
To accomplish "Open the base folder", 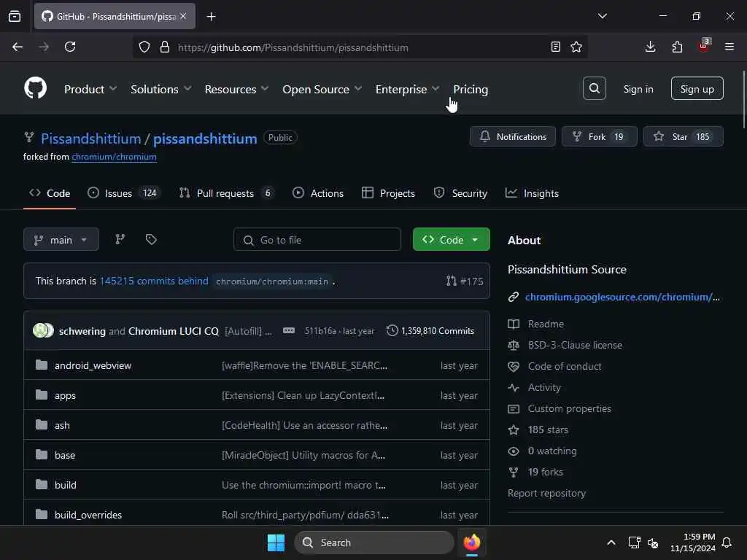I will 65,455.
